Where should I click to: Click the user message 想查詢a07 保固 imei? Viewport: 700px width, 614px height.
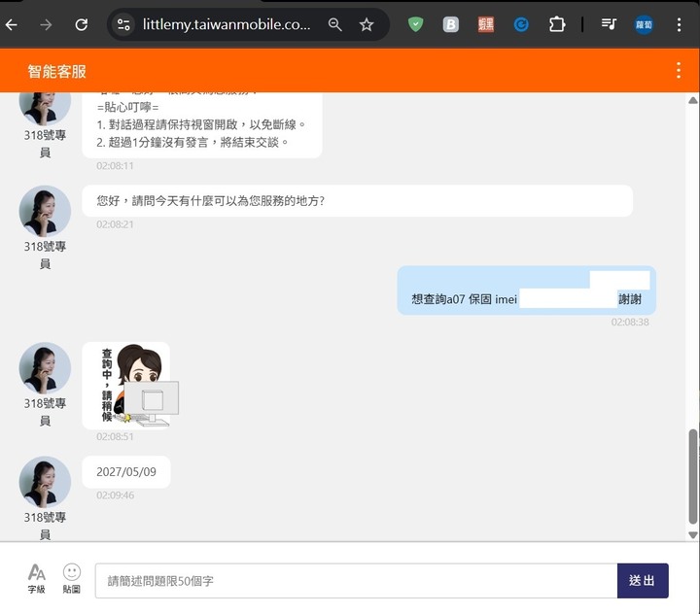click(526, 290)
